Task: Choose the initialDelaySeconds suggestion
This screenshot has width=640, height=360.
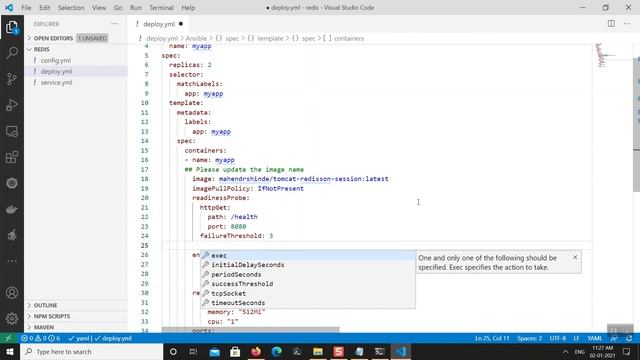Action: (x=308, y=264)
